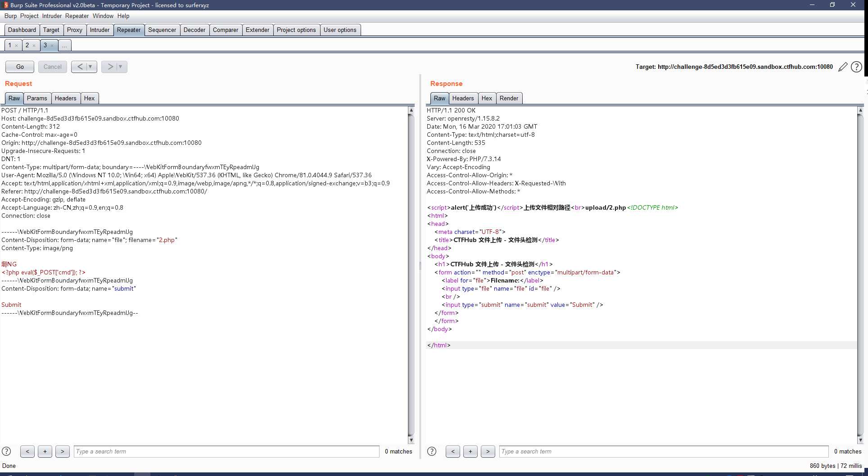Click the "POST / HTTP/1.1" request line
868x476 pixels.
click(x=25, y=110)
